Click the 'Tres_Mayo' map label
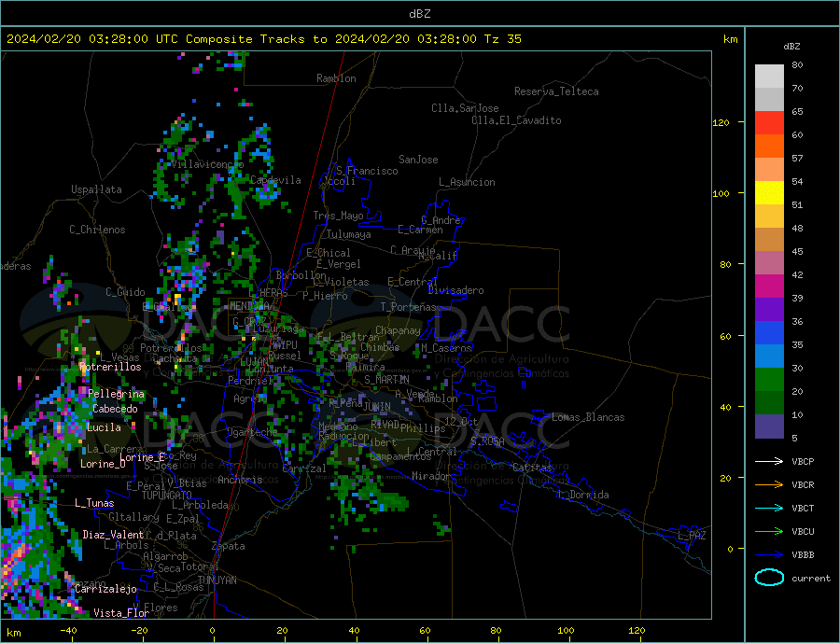 (x=338, y=216)
